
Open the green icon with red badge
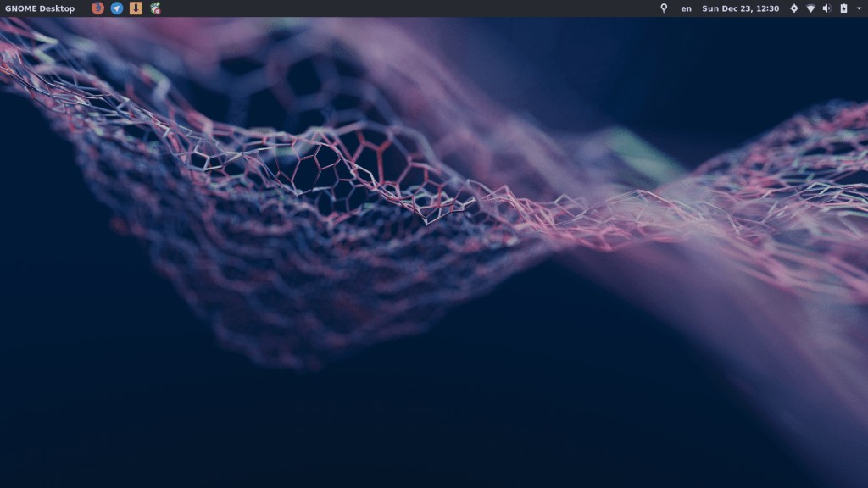click(155, 8)
